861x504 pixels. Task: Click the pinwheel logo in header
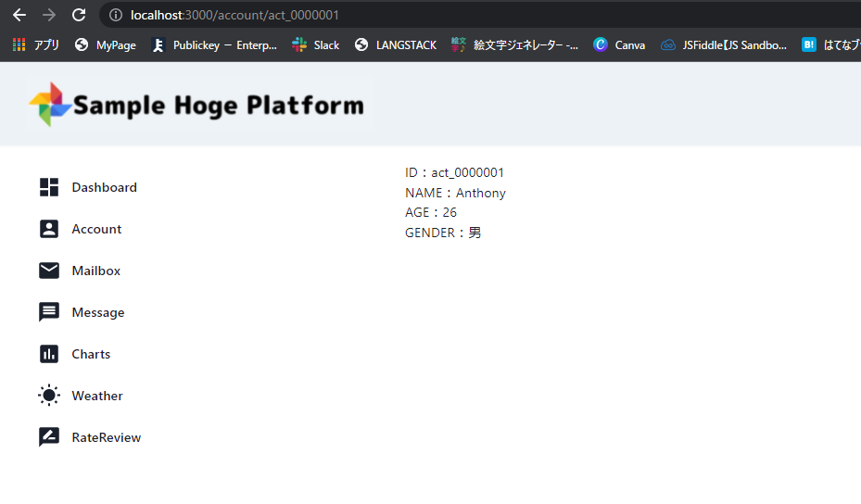pos(50,105)
